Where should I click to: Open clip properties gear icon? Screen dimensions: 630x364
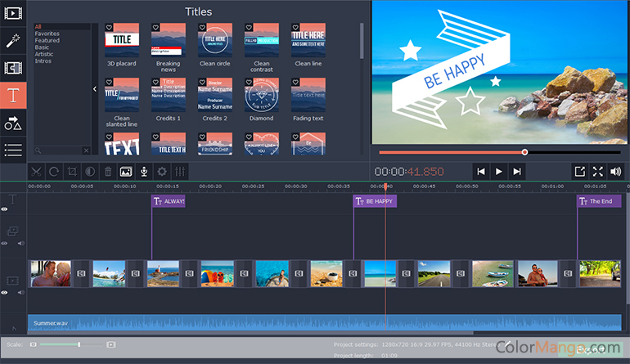point(162,172)
